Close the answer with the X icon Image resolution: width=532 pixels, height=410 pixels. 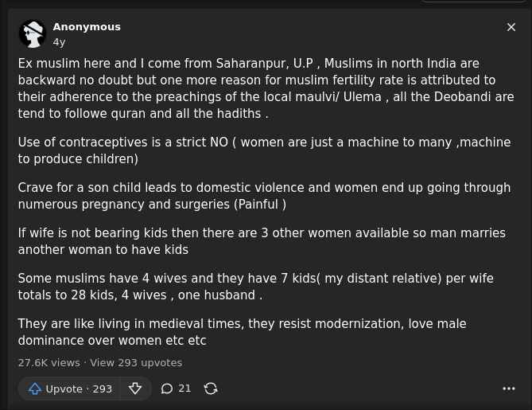point(511,27)
